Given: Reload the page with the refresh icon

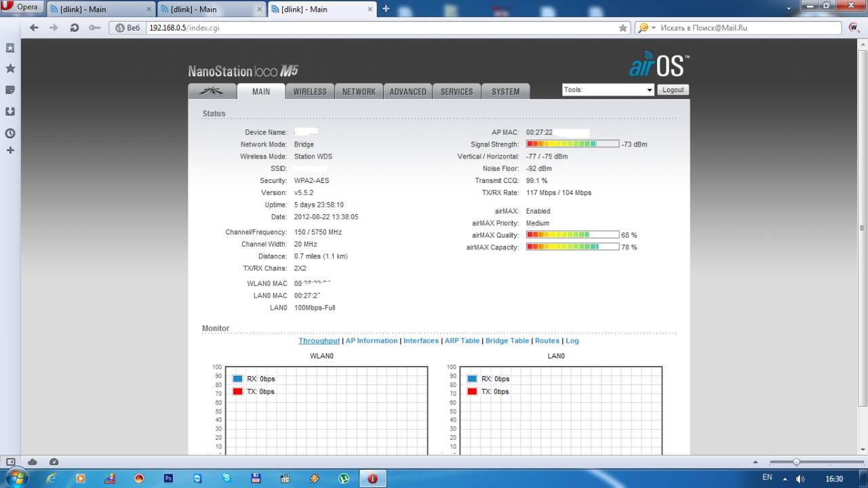Looking at the screenshot, I should pos(74,28).
